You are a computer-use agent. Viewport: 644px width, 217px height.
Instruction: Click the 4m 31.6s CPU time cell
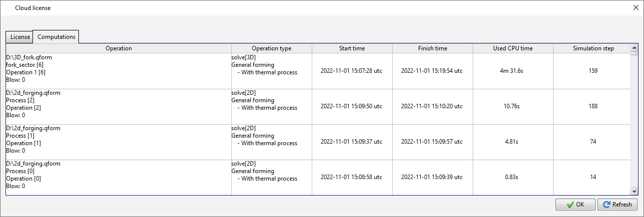point(513,71)
